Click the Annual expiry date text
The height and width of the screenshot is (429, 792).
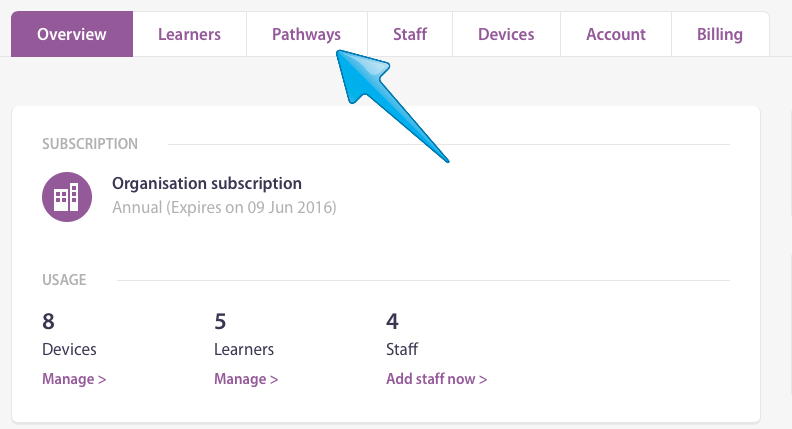pyautogui.click(x=224, y=208)
